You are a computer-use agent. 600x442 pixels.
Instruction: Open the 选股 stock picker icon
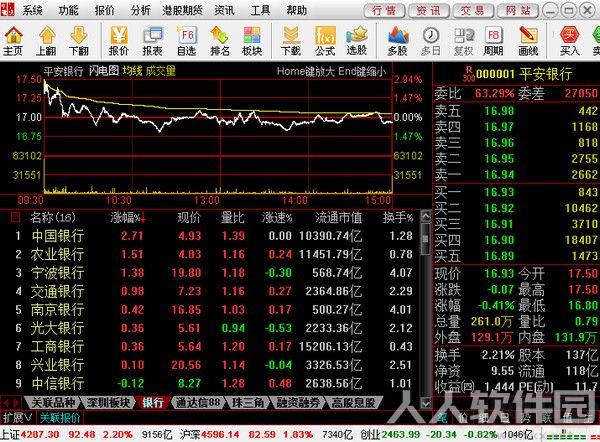tap(357, 41)
